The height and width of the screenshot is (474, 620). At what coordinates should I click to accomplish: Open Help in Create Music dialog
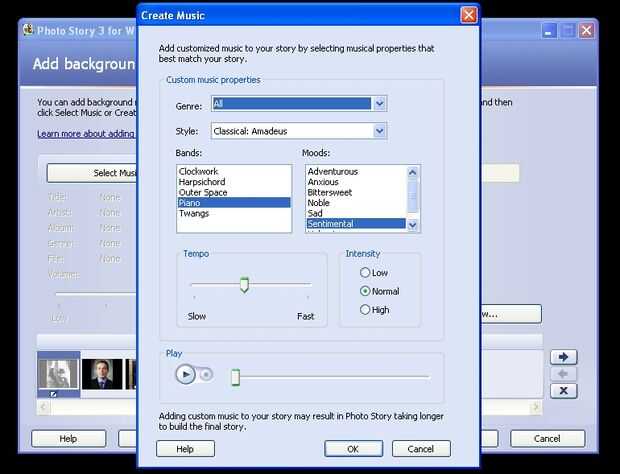coord(185,449)
